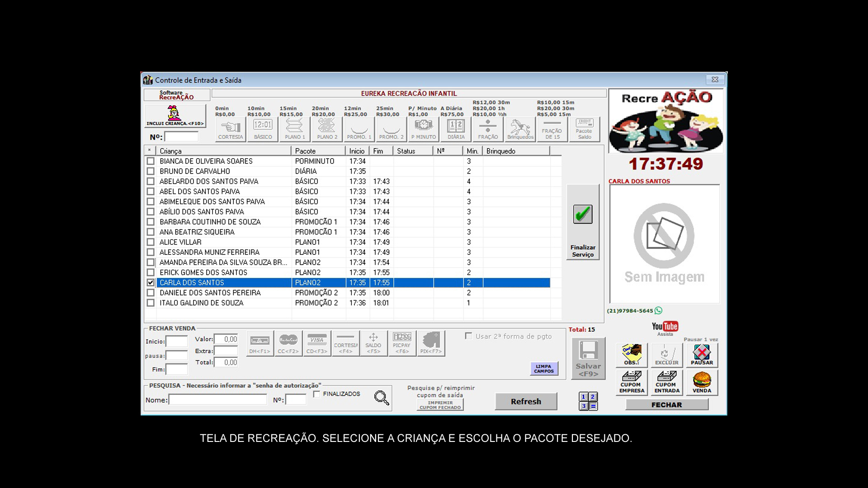Pay with PIX F7 button
Viewport: 868px width, 488px height.
[431, 343]
